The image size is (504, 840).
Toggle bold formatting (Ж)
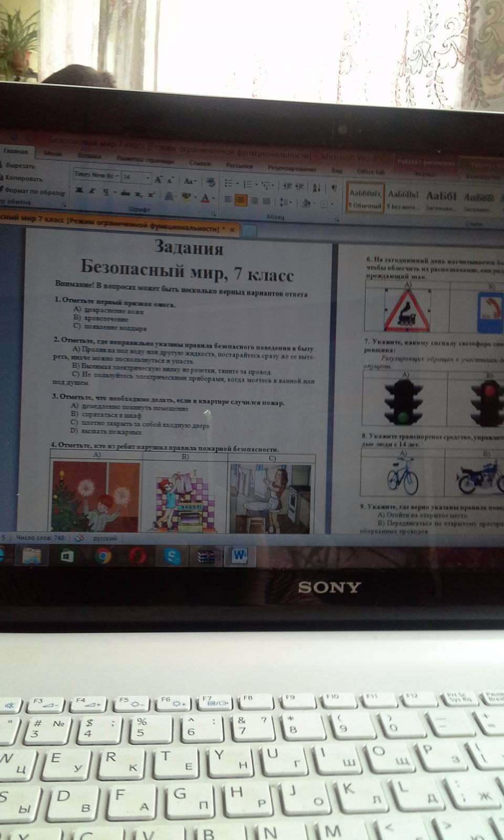79,191
